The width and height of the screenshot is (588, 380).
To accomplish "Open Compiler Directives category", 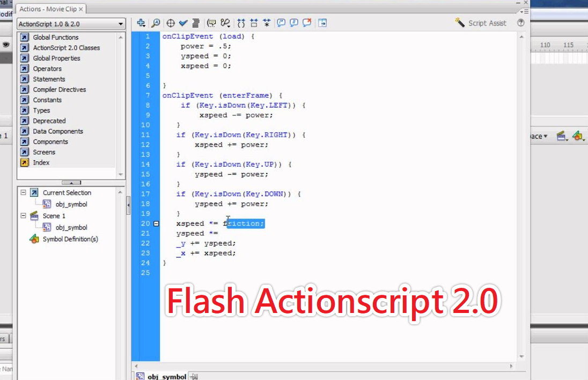I will pyautogui.click(x=59, y=90).
